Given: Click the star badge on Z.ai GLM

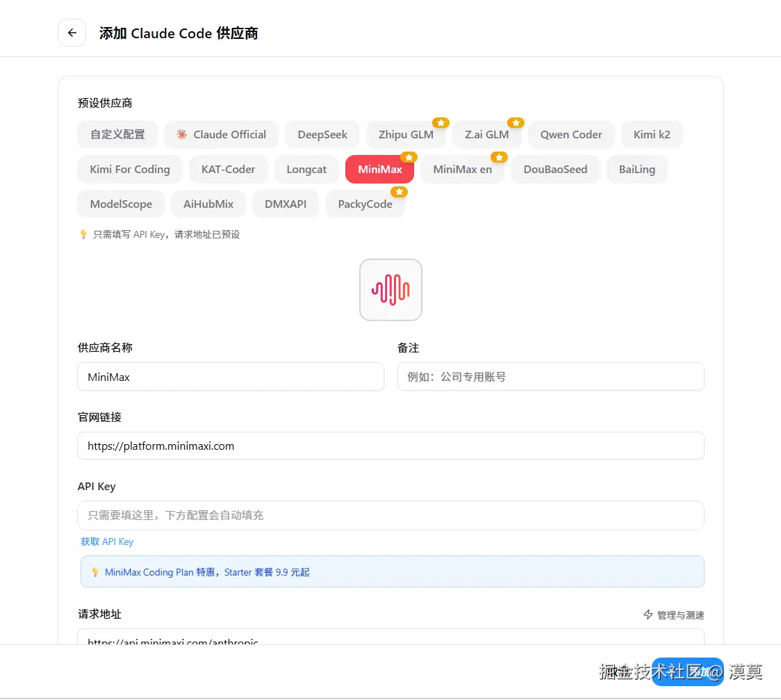Looking at the screenshot, I should point(516,122).
